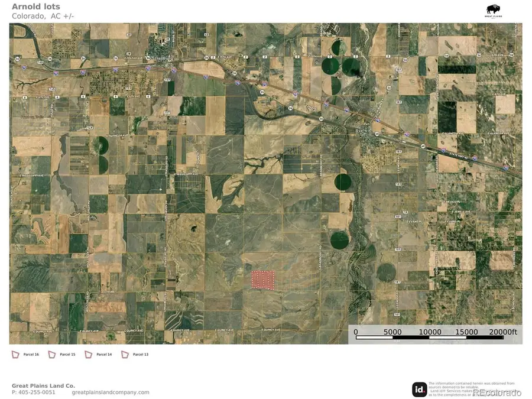Click the 'Parcel 13' legend label
This screenshot has width=532, height=399.
pyautogui.click(x=141, y=355)
